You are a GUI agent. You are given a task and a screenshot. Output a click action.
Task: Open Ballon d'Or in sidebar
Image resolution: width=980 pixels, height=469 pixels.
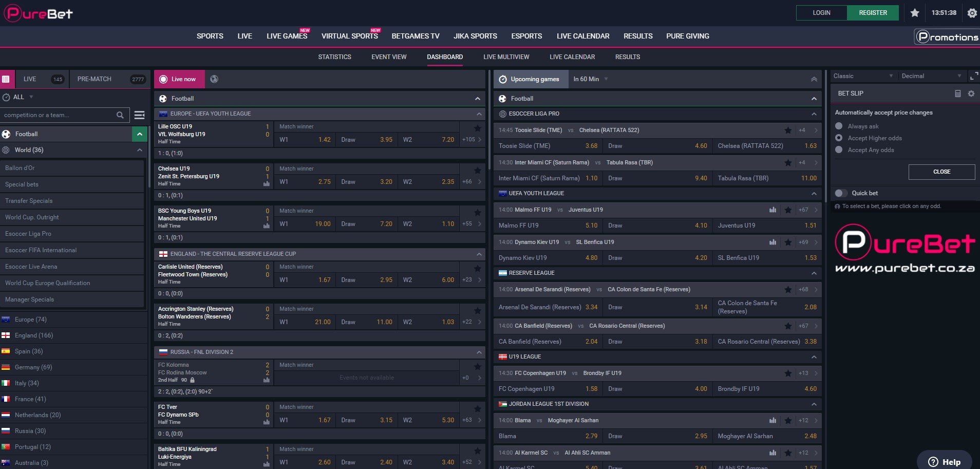(72, 168)
